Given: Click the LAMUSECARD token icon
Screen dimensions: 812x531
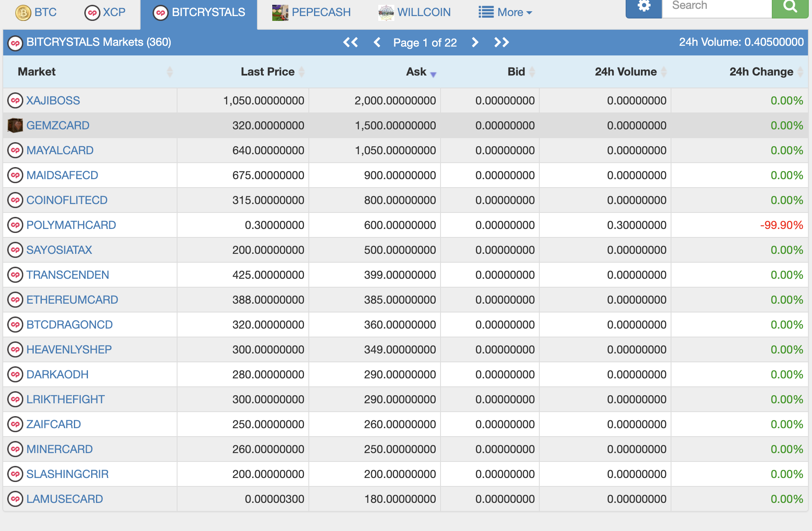Looking at the screenshot, I should [15, 499].
